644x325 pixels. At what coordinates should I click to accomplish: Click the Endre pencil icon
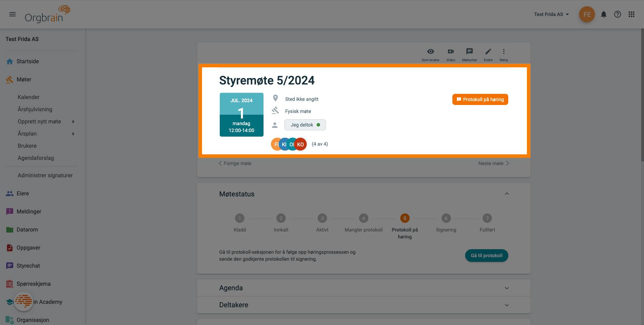(x=488, y=55)
